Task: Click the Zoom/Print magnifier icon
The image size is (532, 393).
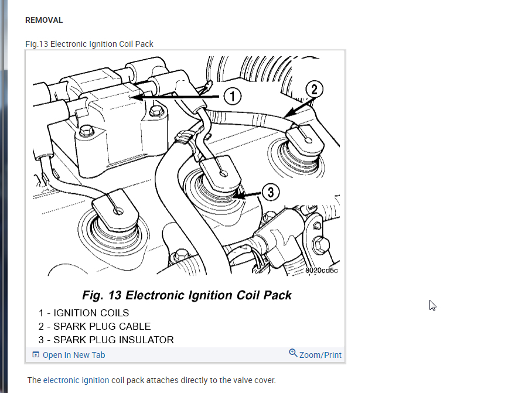Action: pos(293,353)
